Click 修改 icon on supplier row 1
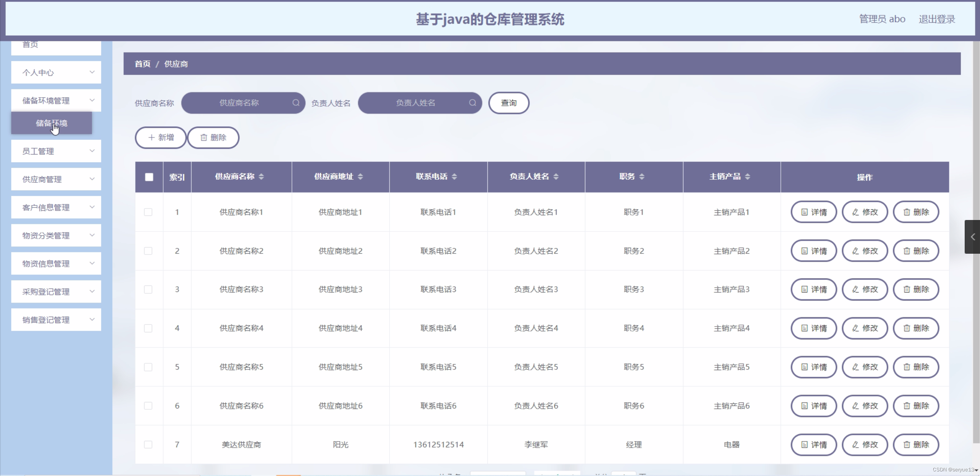 [x=855, y=212]
